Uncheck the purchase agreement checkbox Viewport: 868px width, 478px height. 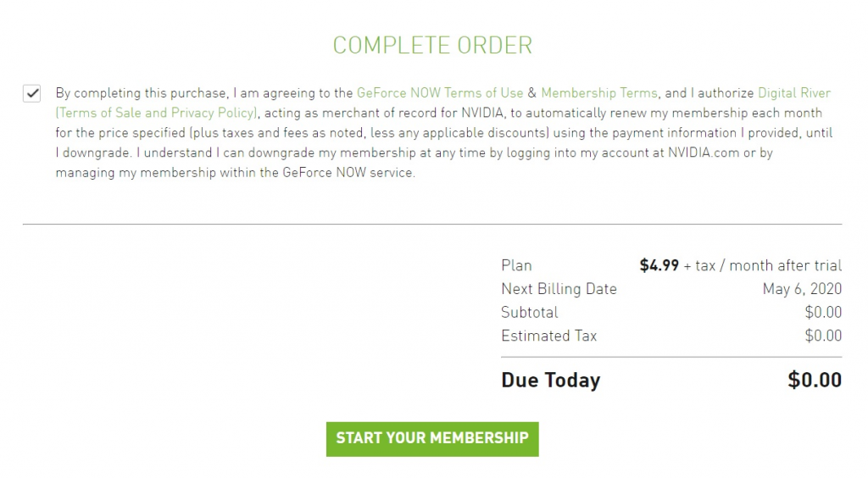(32, 93)
